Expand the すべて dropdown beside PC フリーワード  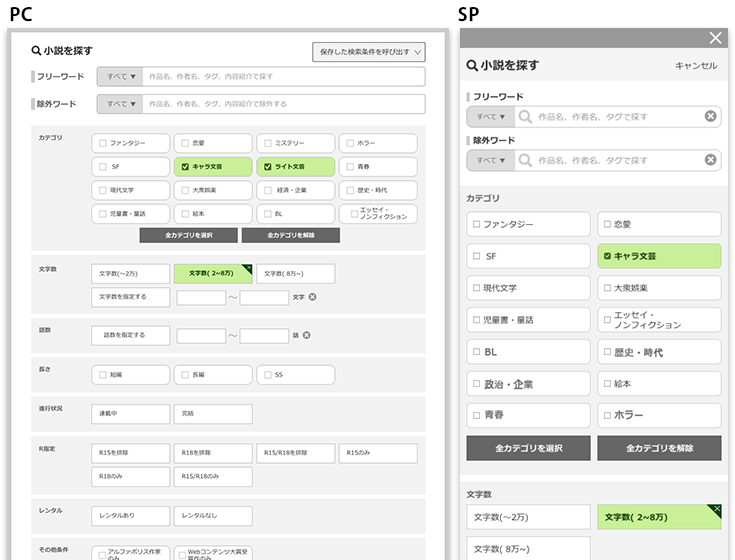click(x=119, y=77)
